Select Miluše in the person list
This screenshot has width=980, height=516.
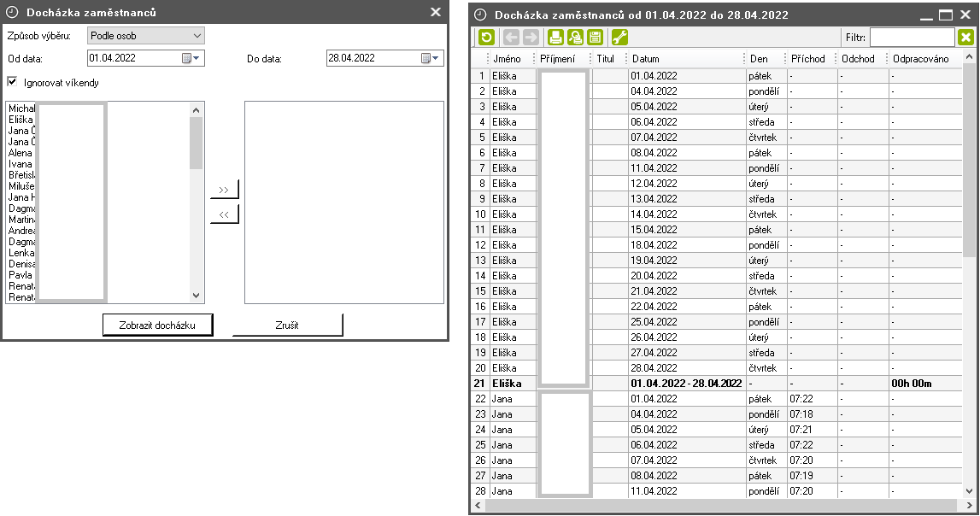point(21,185)
